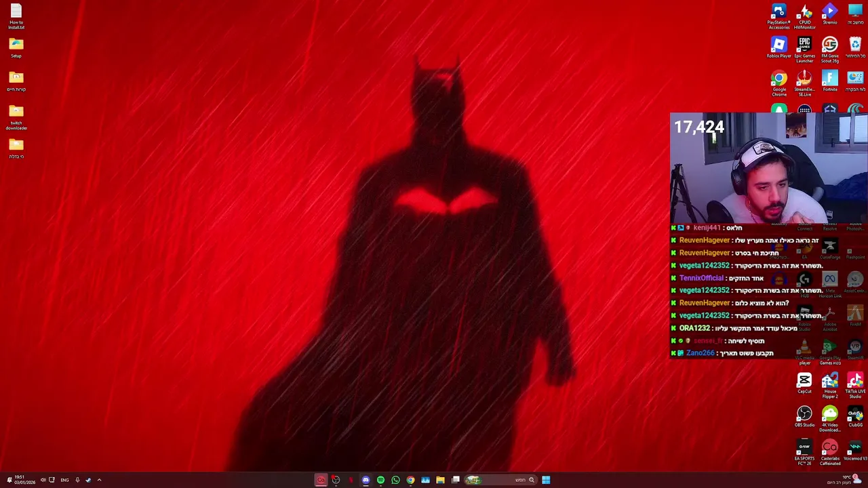Click the 17,424 viewer counter
Image resolution: width=868 pixels, height=488 pixels.
(698, 127)
